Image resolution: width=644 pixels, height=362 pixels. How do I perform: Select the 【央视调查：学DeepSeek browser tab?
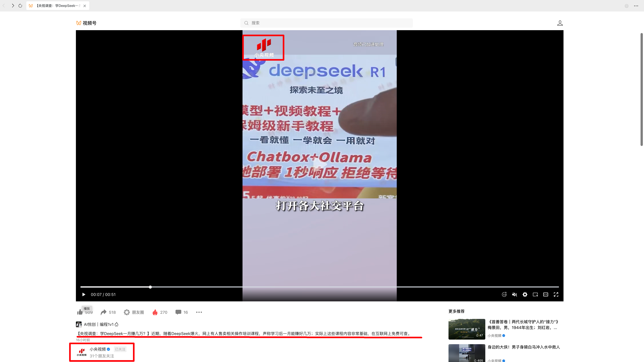(x=58, y=6)
